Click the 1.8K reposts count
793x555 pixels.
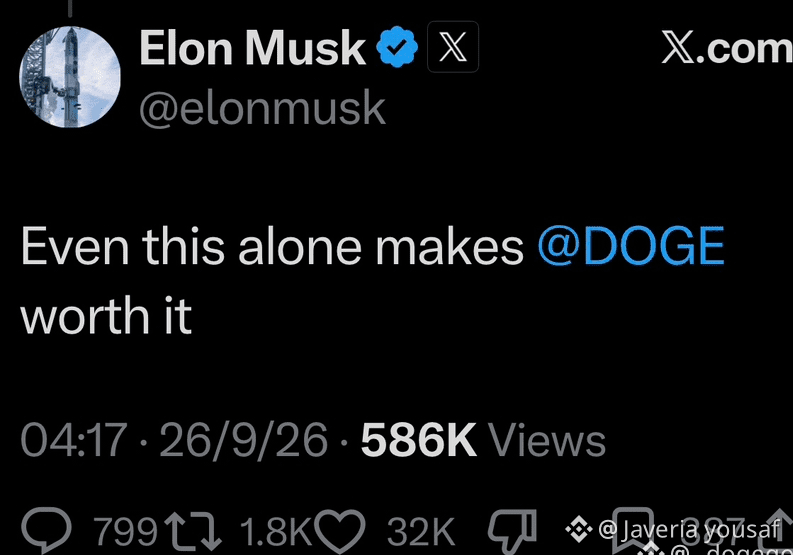tap(276, 532)
